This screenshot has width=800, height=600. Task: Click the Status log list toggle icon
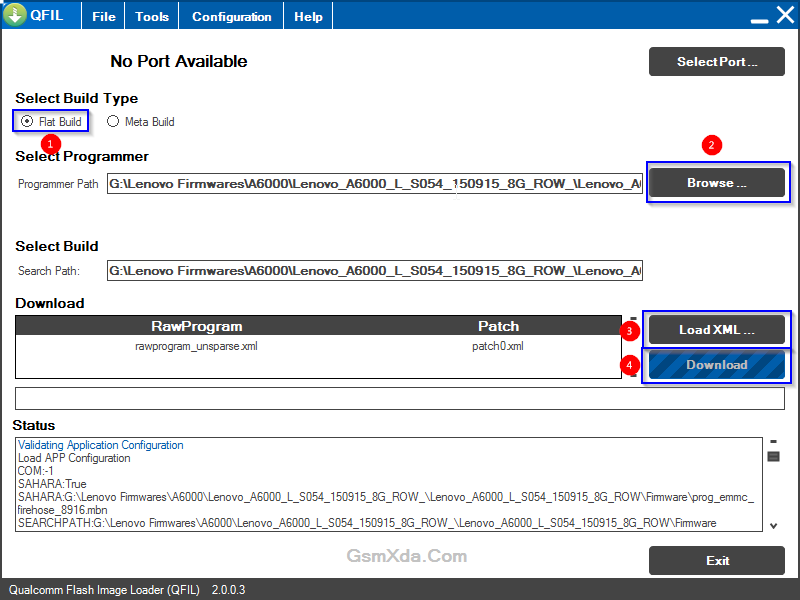tap(773, 456)
